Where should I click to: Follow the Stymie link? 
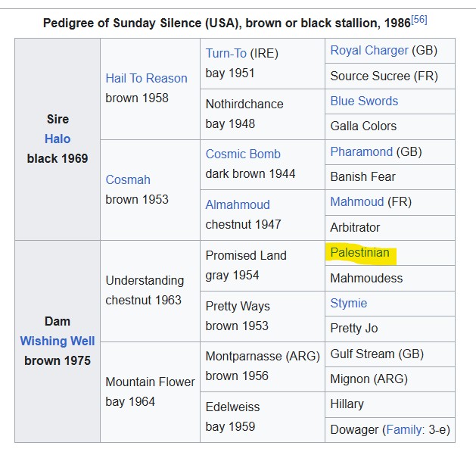349,303
